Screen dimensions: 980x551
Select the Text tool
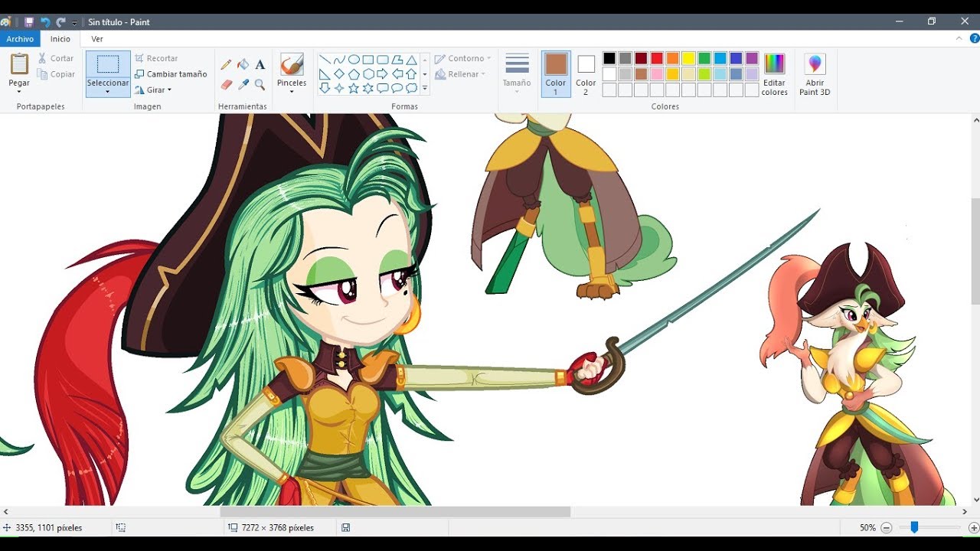point(260,64)
